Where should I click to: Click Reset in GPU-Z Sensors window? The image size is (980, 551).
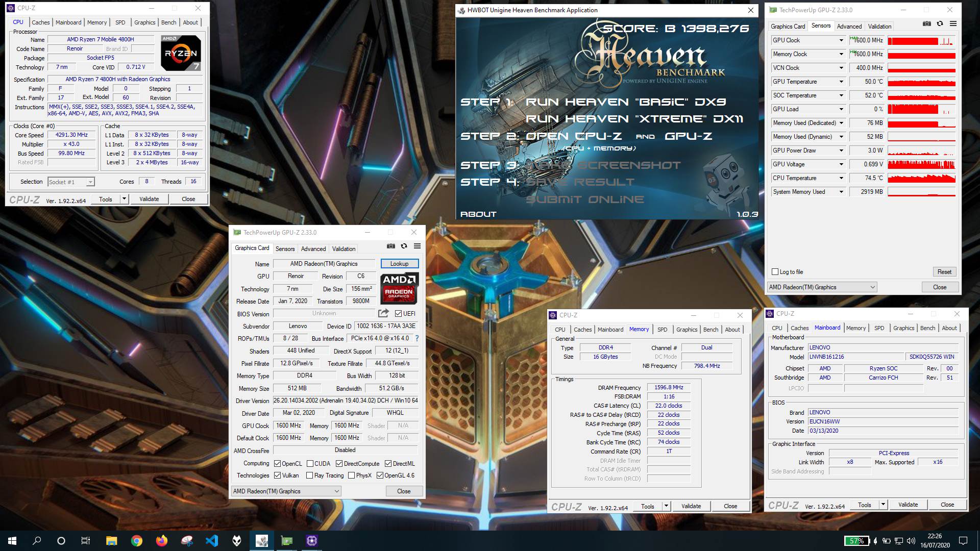[x=944, y=272]
